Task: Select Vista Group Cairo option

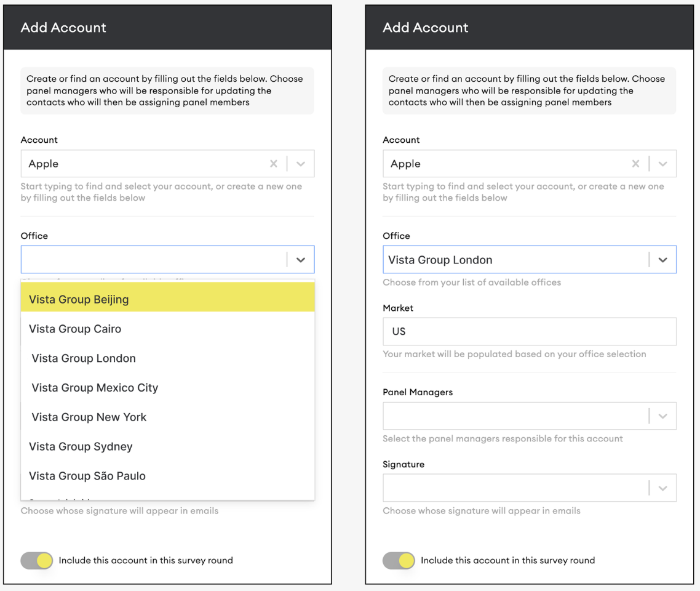Action: click(168, 329)
